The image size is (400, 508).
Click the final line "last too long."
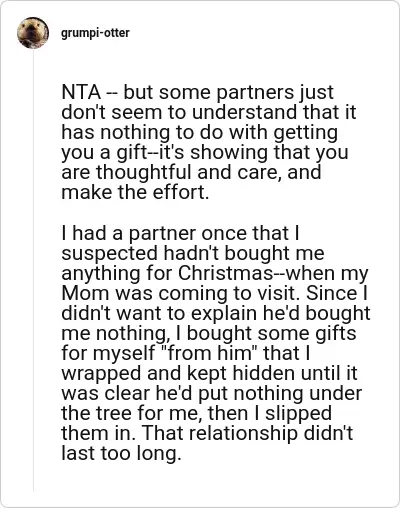pos(121,453)
